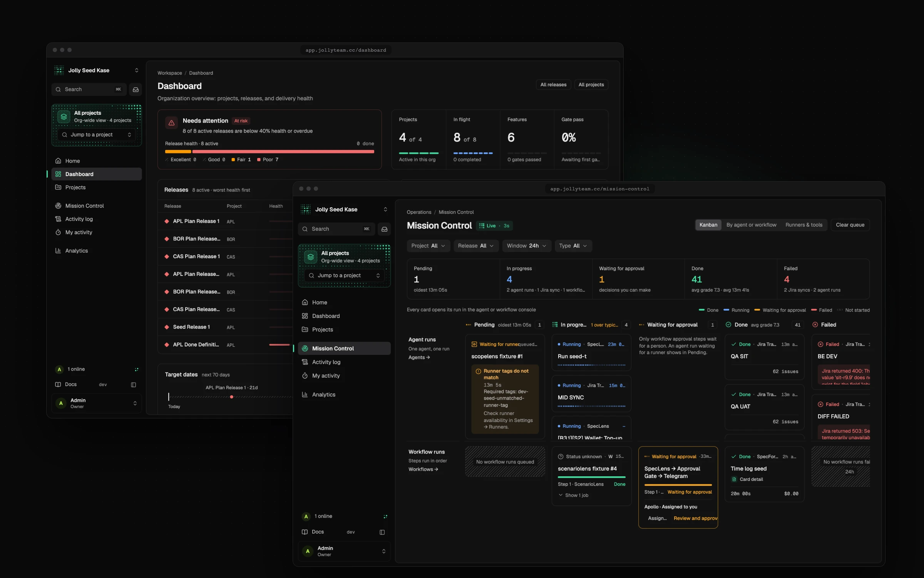
Task: Open Analytics in Dashboard window sidebar
Action: click(x=97, y=251)
